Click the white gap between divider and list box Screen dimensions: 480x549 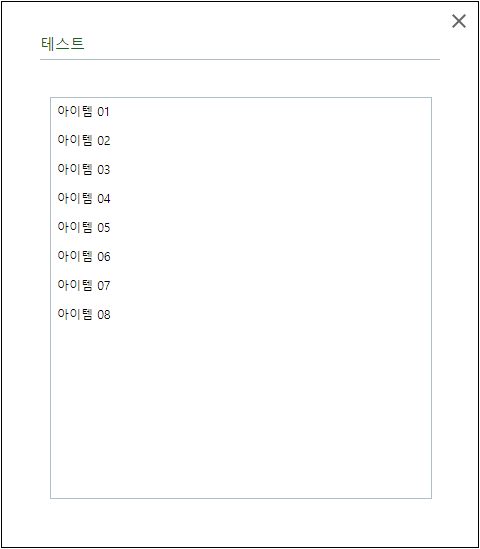point(240,78)
